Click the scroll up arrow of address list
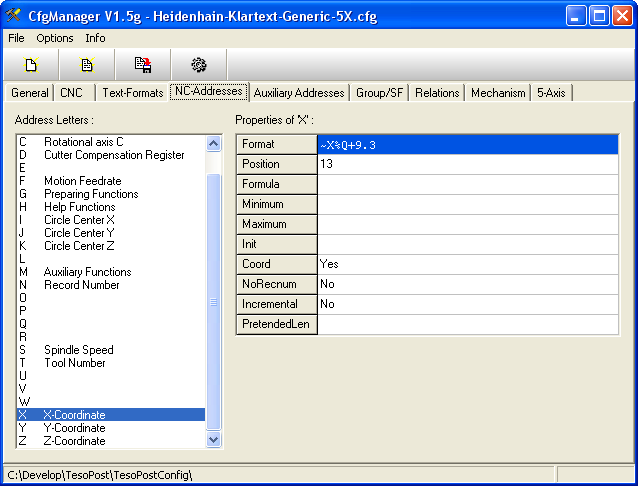 [213, 143]
